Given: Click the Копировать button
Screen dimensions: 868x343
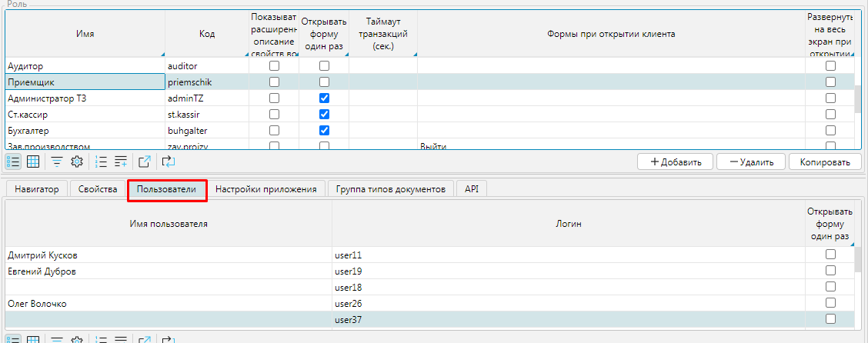Looking at the screenshot, I should 825,162.
